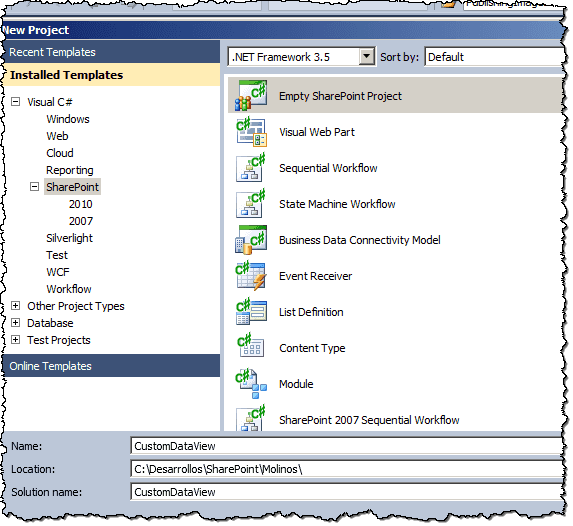Click the Visual C# label
This screenshot has width=573, height=526.
(x=50, y=102)
